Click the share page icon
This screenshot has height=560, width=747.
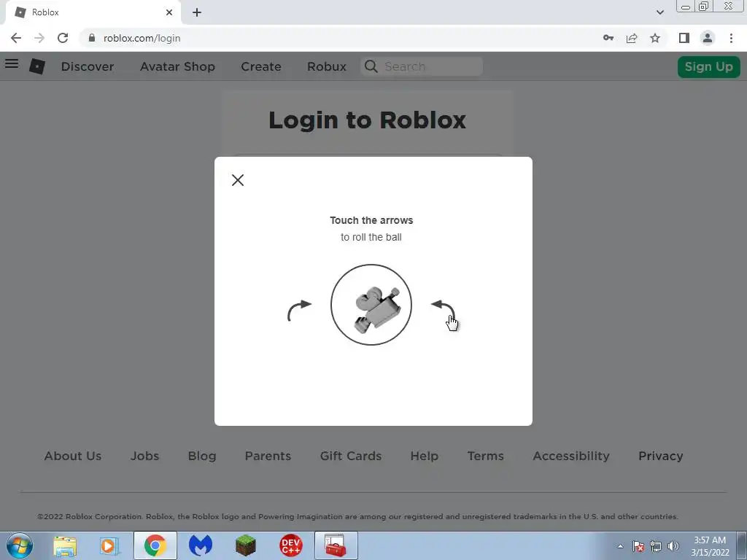(x=632, y=38)
